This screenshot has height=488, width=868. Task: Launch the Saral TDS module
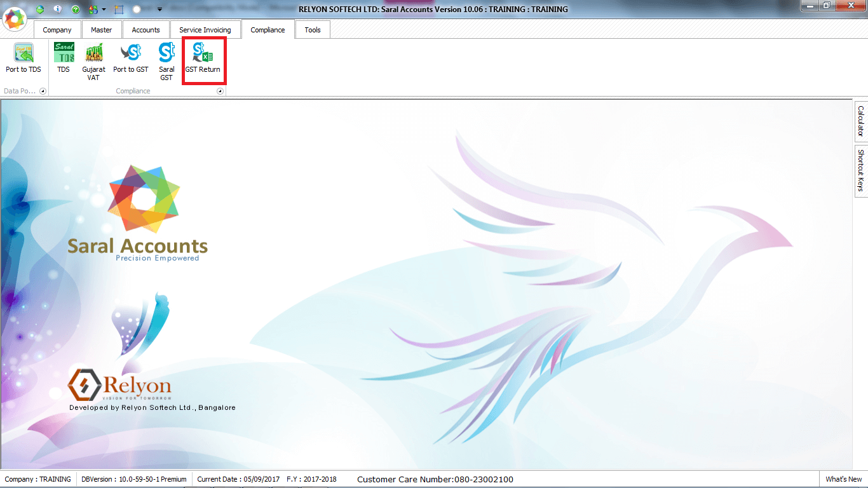[64, 58]
